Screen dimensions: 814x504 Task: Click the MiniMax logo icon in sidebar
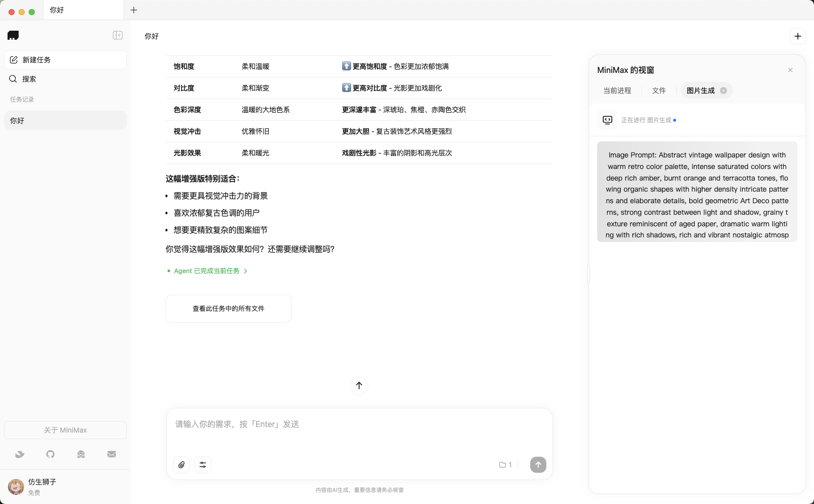[13, 35]
